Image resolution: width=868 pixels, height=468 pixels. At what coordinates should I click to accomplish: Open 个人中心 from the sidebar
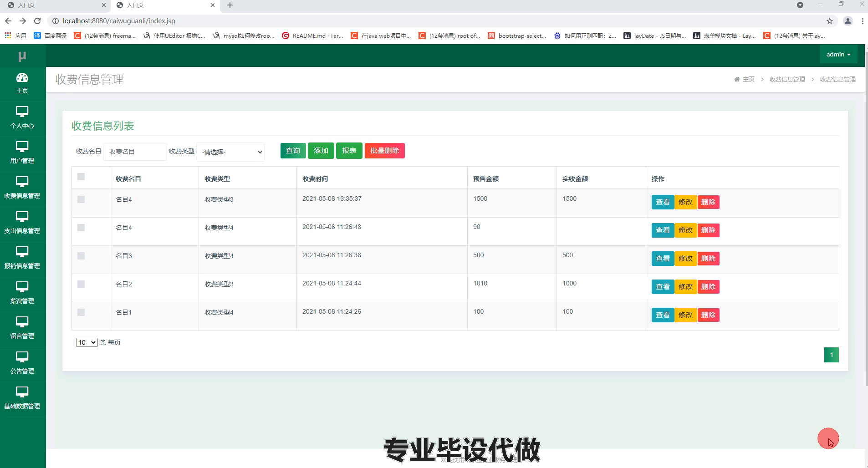click(22, 117)
